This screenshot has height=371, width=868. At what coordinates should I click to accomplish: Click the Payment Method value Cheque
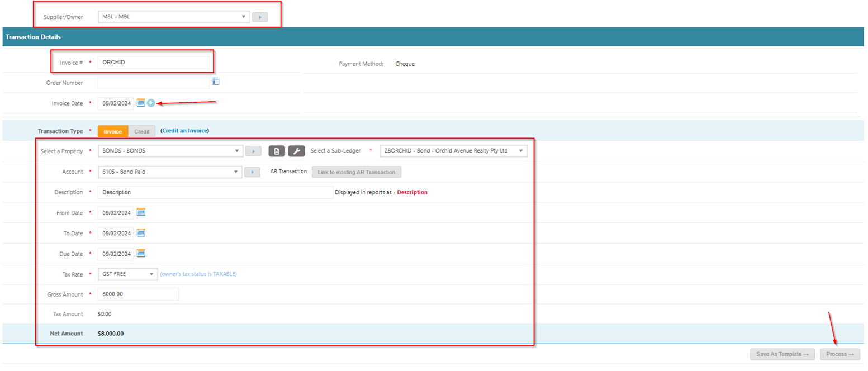405,64
